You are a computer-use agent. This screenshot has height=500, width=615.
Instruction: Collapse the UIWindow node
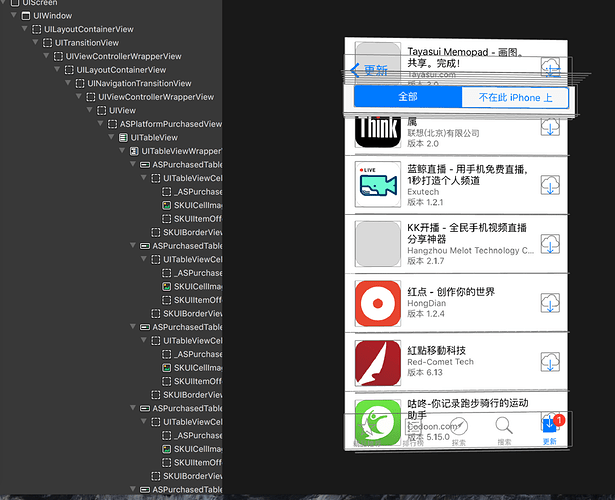pyautogui.click(x=14, y=15)
